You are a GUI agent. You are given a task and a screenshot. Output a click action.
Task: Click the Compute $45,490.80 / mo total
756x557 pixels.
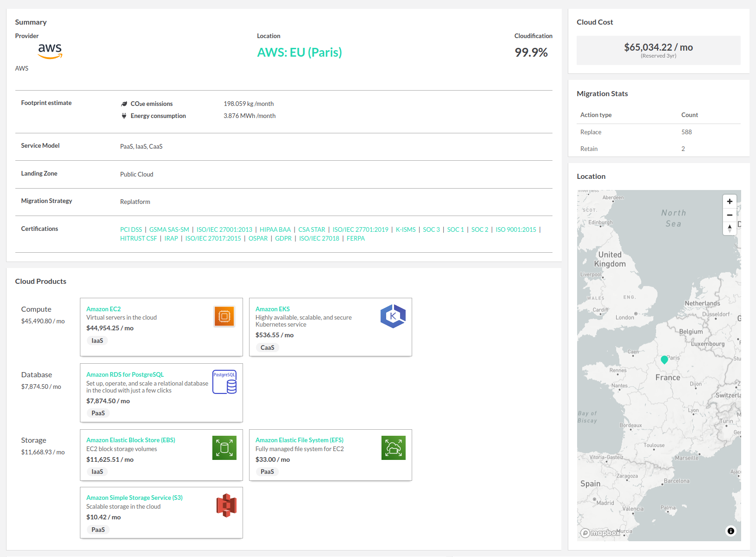(x=43, y=321)
